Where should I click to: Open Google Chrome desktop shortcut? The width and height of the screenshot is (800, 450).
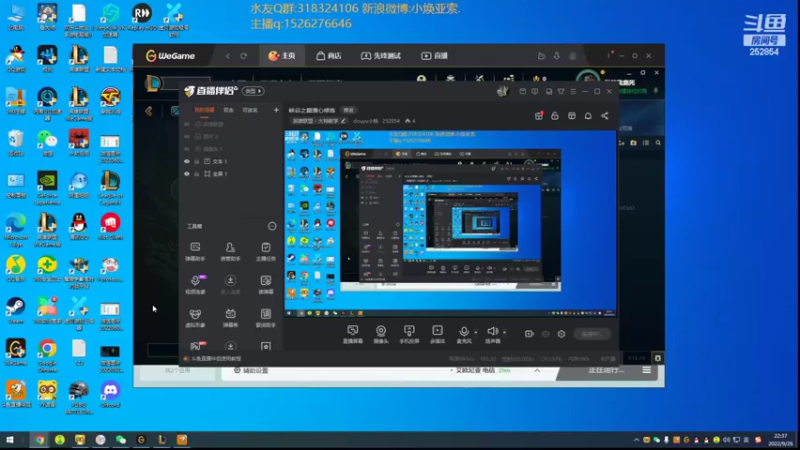pyautogui.click(x=47, y=355)
